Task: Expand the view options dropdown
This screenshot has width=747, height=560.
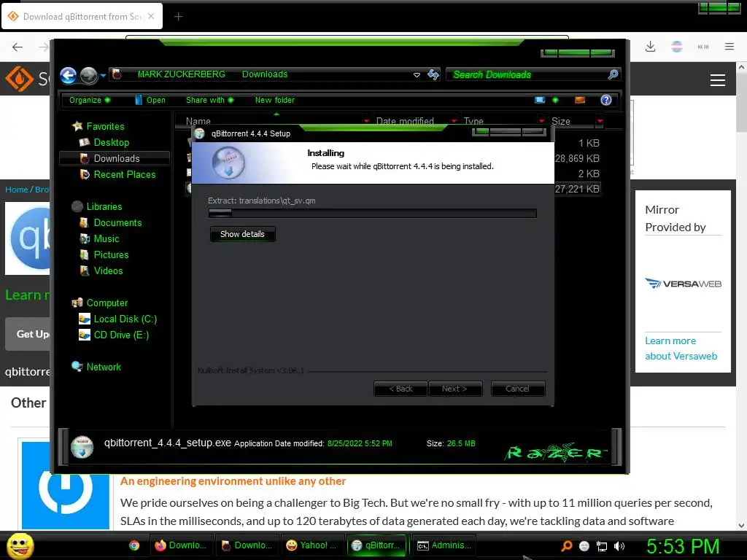Action: coord(555,100)
